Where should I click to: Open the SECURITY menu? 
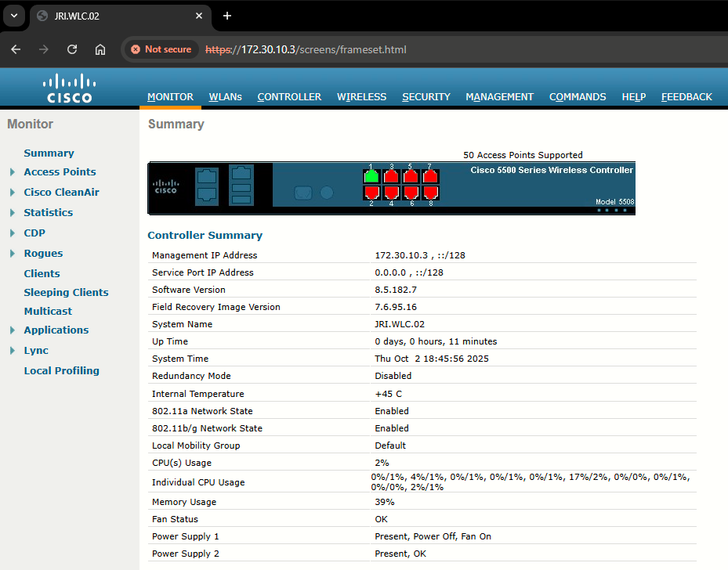(x=426, y=97)
